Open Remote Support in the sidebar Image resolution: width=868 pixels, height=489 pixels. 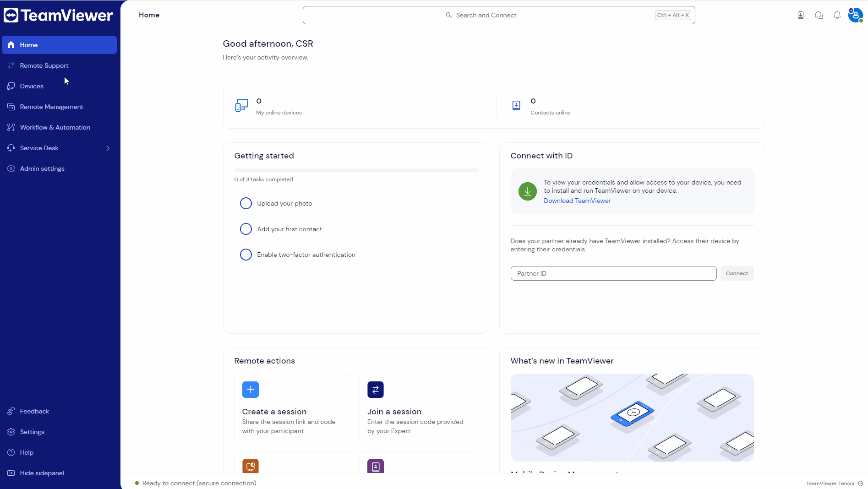click(59, 65)
